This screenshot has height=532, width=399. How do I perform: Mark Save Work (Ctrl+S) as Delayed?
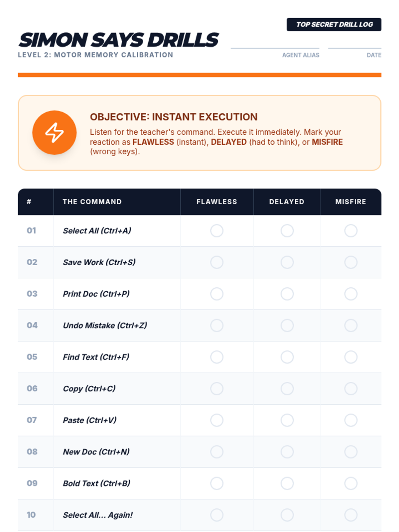(x=287, y=262)
